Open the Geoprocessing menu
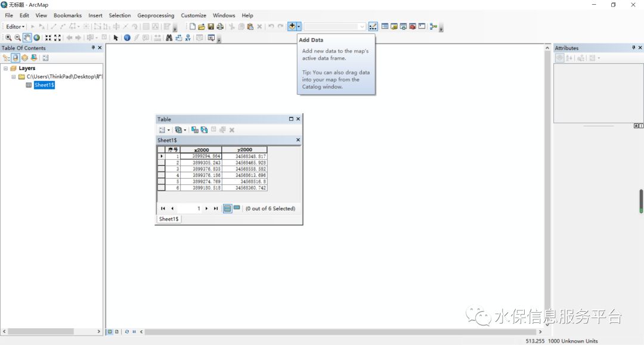644x345 pixels. click(155, 15)
